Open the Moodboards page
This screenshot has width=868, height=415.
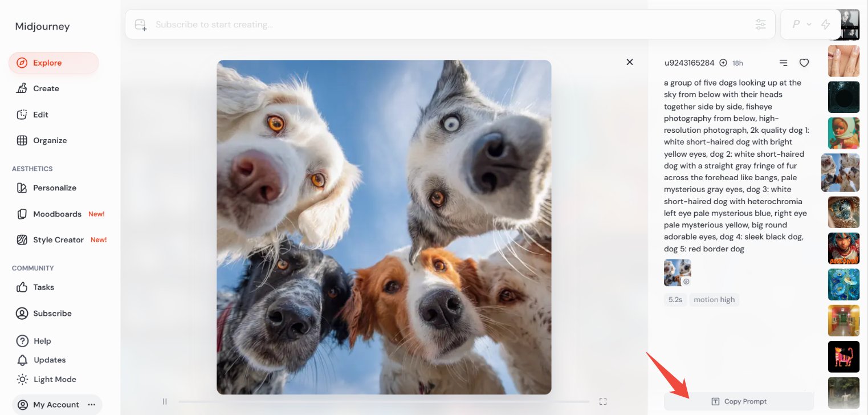pyautogui.click(x=57, y=214)
